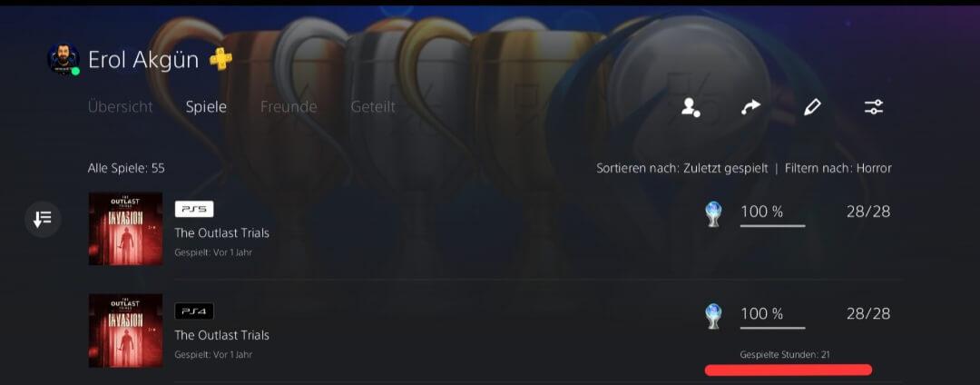Click the platinum trophy icon for PS4 game
The width and height of the screenshot is (980, 385).
(x=713, y=316)
